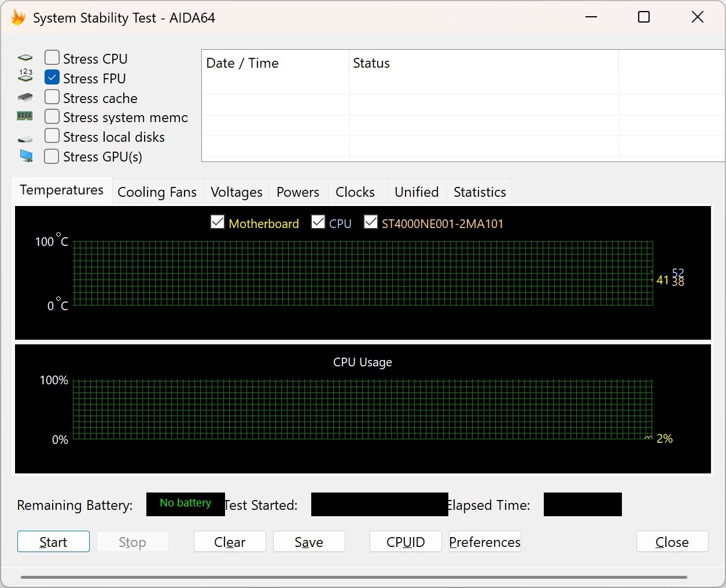Viewport: 726px width, 588px height.
Task: Click the No battery indicator
Action: pos(185,504)
